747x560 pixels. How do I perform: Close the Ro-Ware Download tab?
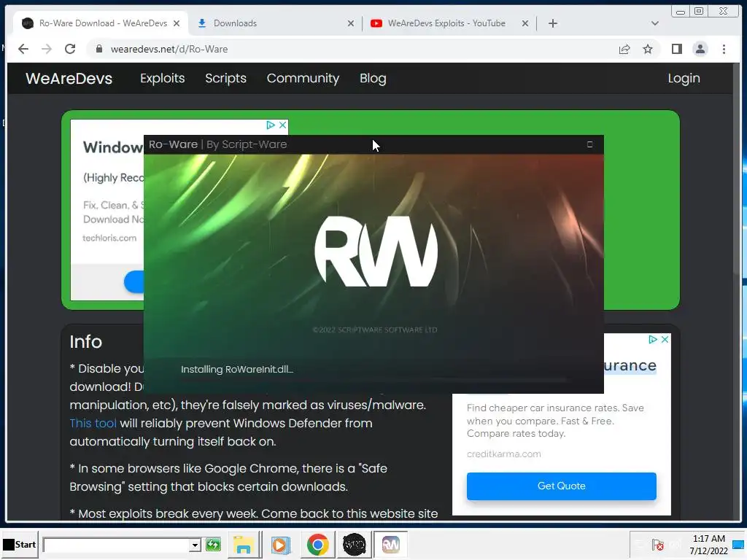[x=177, y=23]
